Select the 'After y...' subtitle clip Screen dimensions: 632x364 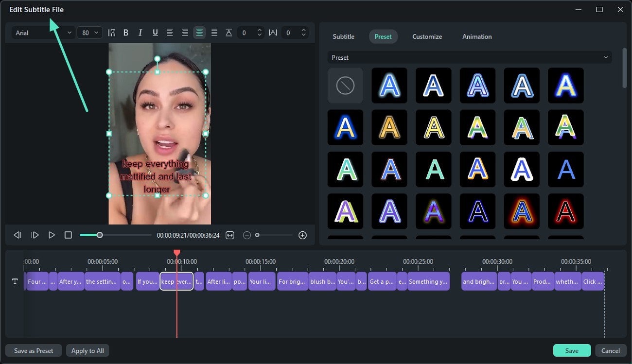71,282
